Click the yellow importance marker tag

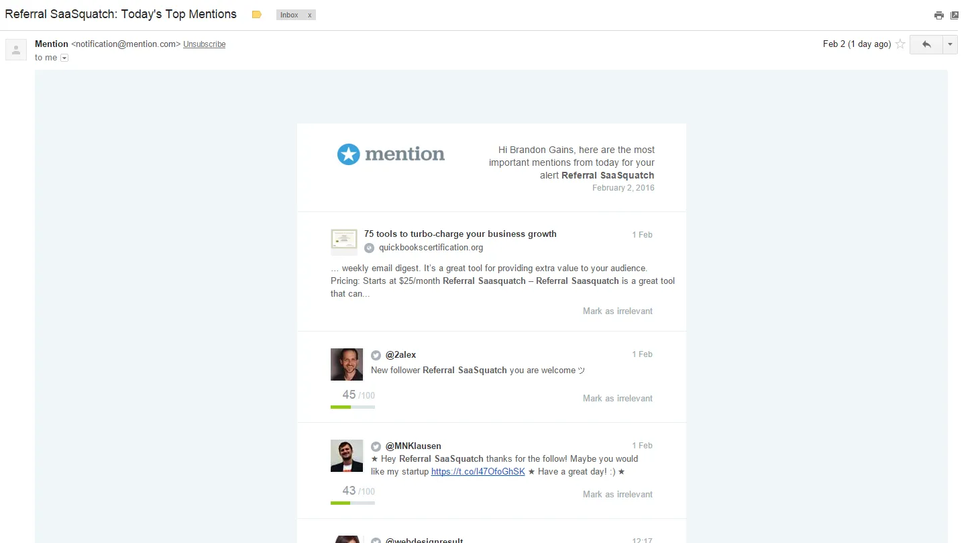[257, 15]
